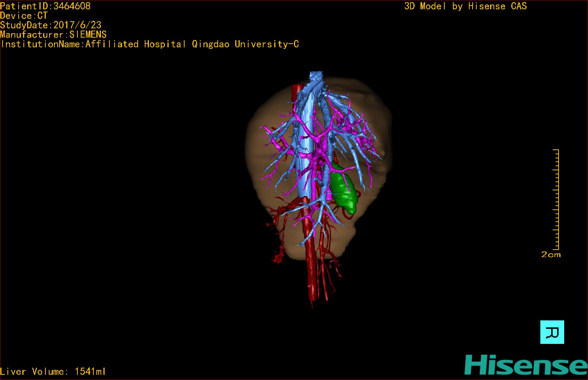The image size is (588, 380).
Task: Click the Manufacturer:SIEMENS text
Action: [53, 35]
